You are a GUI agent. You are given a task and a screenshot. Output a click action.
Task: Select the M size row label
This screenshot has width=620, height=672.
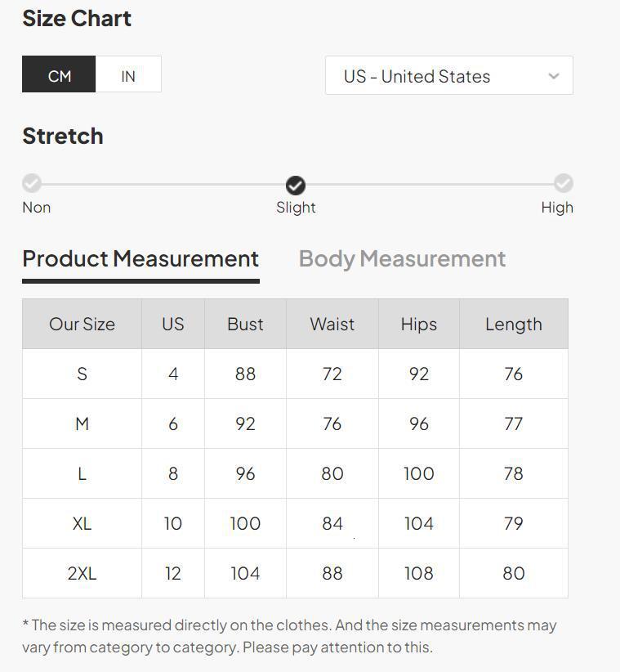[82, 424]
